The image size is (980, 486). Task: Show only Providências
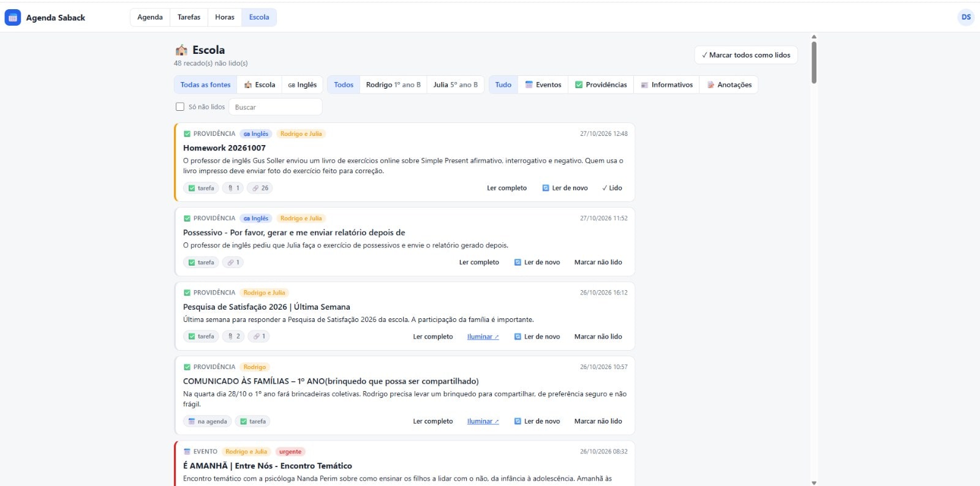tap(601, 84)
